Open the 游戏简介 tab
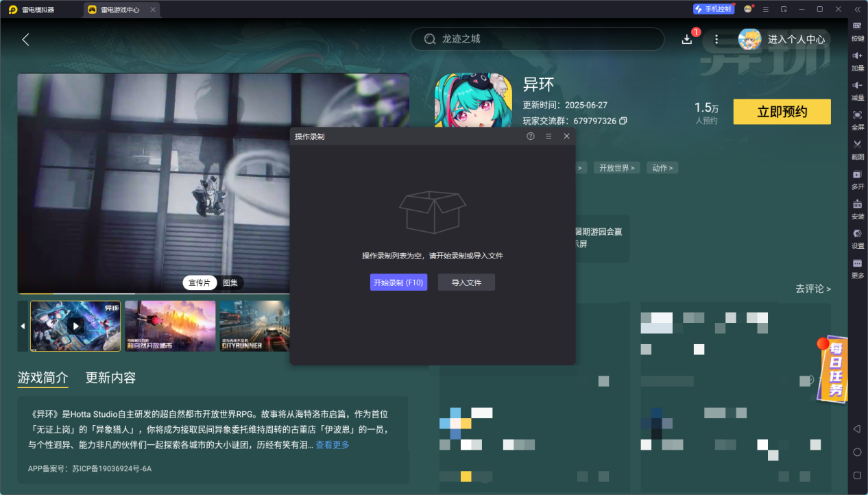The image size is (868, 495). pos(43,378)
